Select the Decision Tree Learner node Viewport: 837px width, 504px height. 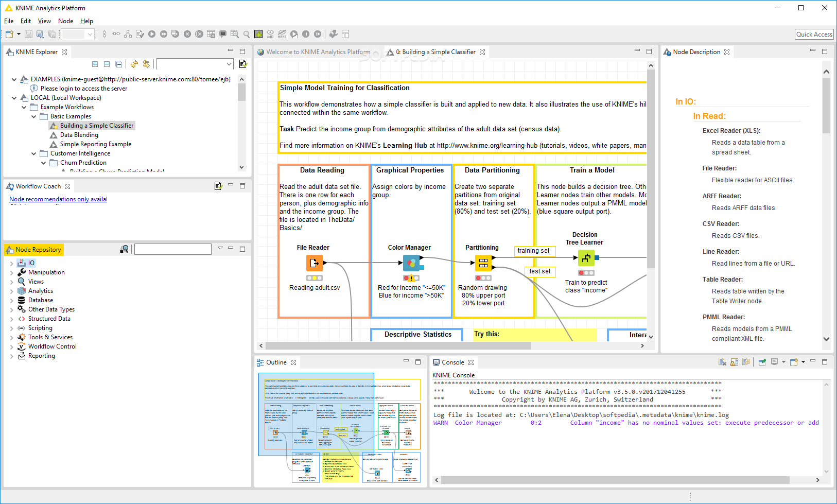[x=586, y=258]
